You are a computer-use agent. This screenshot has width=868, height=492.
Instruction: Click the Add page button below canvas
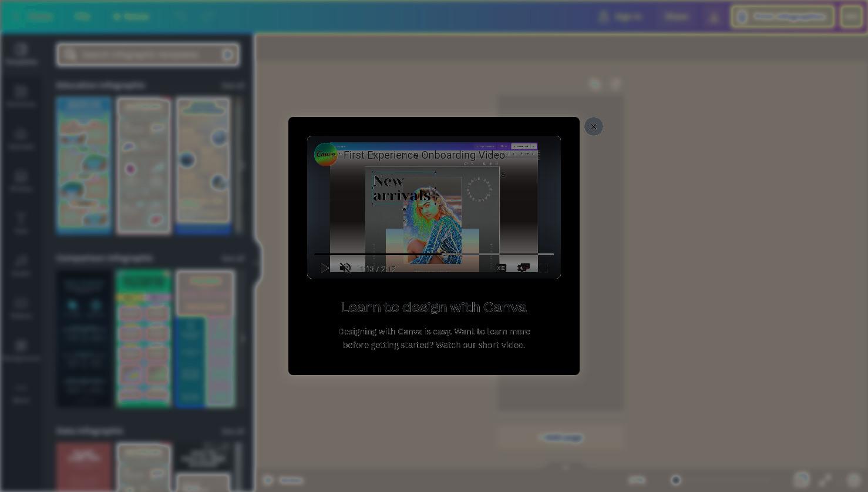tap(561, 437)
